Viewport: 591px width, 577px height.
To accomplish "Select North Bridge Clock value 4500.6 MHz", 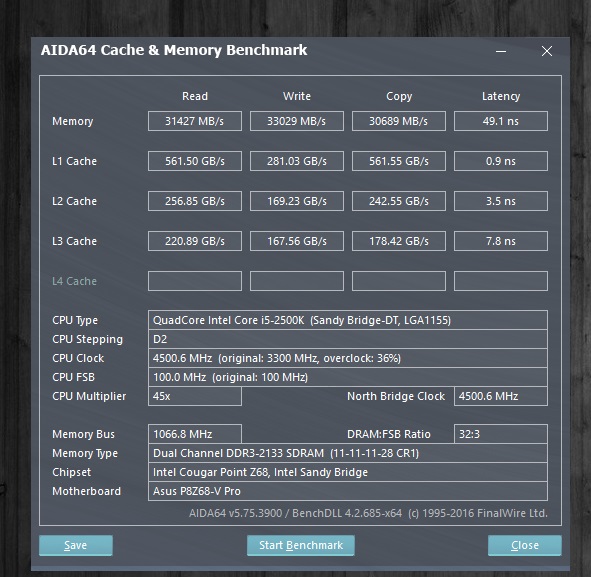I will point(501,396).
